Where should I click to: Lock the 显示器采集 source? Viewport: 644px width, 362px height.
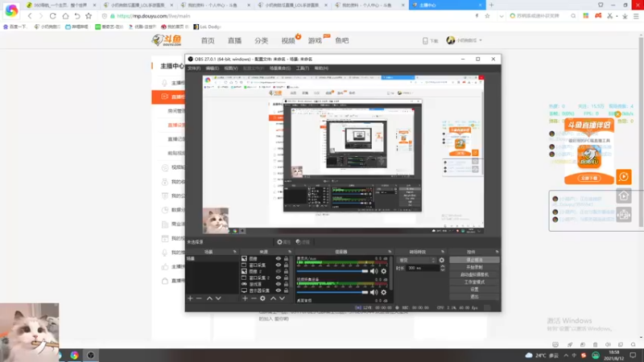(x=287, y=290)
